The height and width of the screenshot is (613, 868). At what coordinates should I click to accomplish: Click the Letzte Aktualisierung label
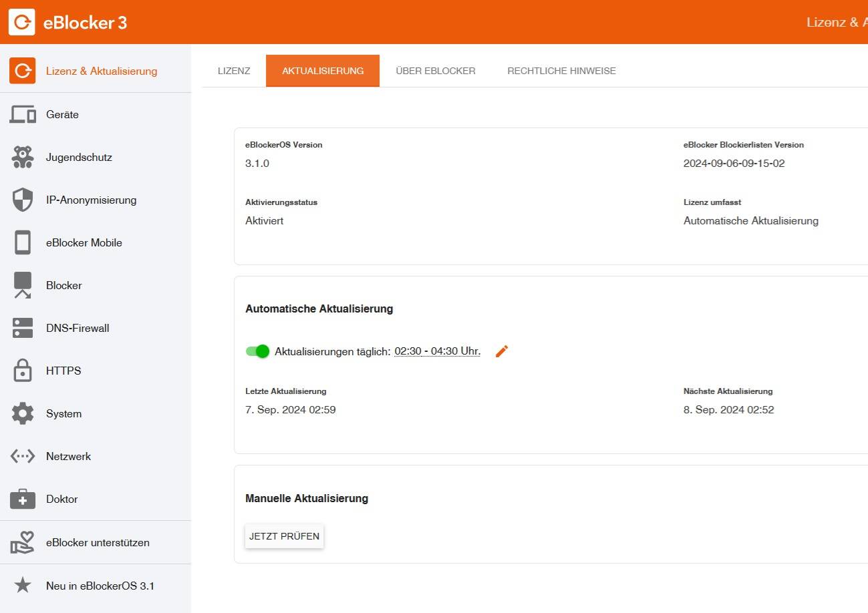[286, 391]
